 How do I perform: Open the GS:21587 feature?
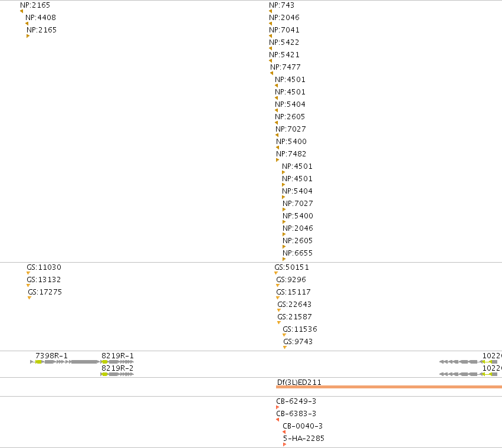pos(294,317)
